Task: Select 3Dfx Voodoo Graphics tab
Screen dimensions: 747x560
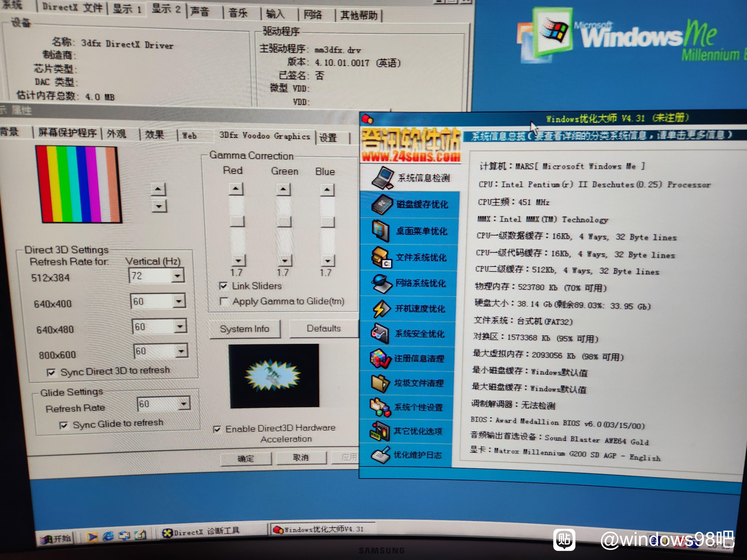Action: tap(265, 136)
